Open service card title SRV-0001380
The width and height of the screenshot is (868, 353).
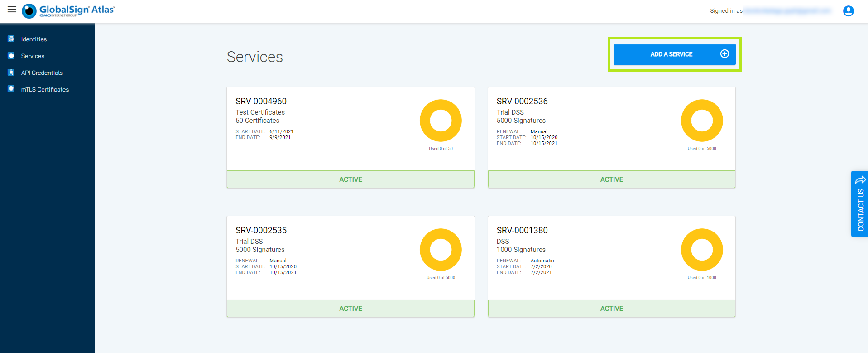coord(522,231)
